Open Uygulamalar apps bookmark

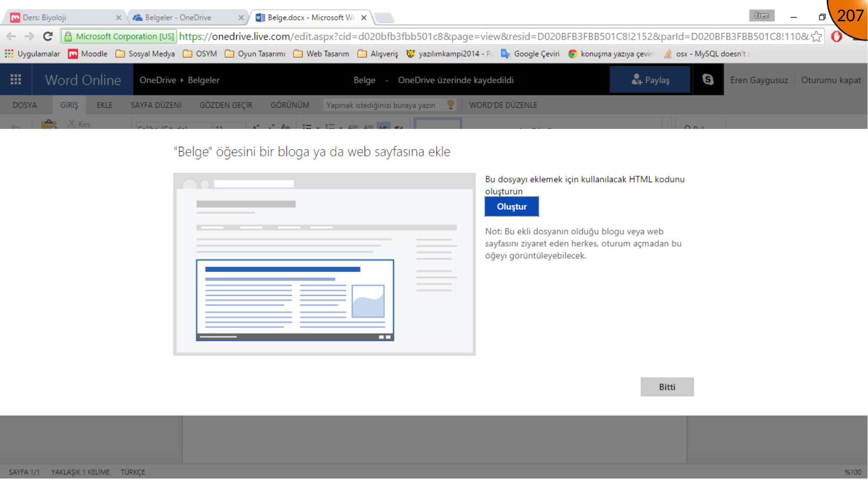(33, 54)
